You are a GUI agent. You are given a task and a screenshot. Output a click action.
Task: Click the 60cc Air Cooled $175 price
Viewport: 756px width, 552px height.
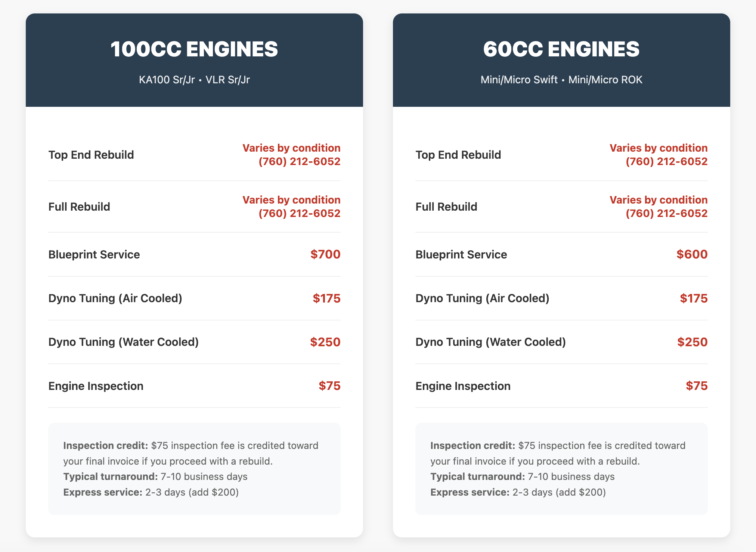pos(694,298)
